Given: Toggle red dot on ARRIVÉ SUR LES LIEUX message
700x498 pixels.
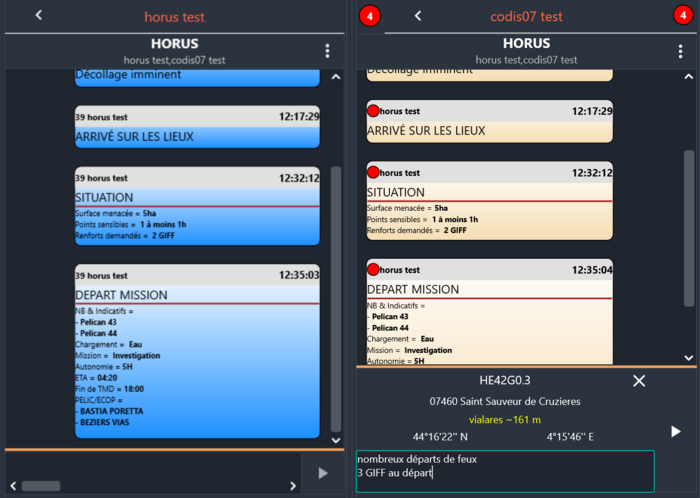Looking at the screenshot, I should click(x=373, y=111).
